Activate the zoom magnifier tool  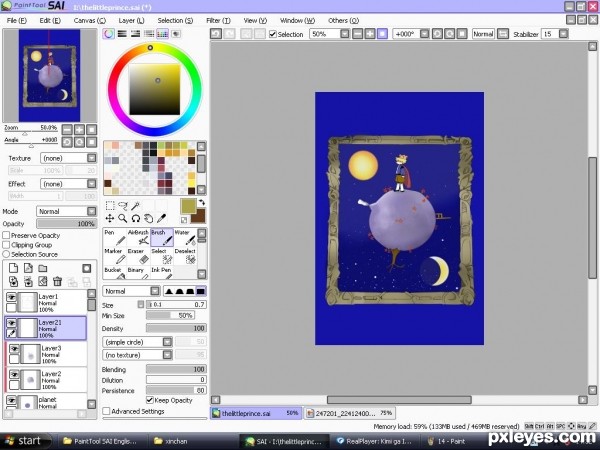[122, 218]
